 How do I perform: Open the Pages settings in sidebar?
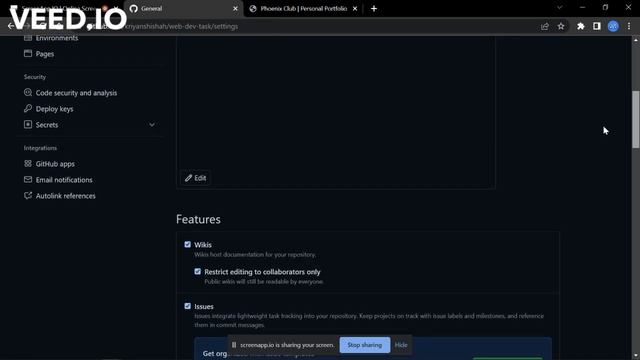[44, 54]
